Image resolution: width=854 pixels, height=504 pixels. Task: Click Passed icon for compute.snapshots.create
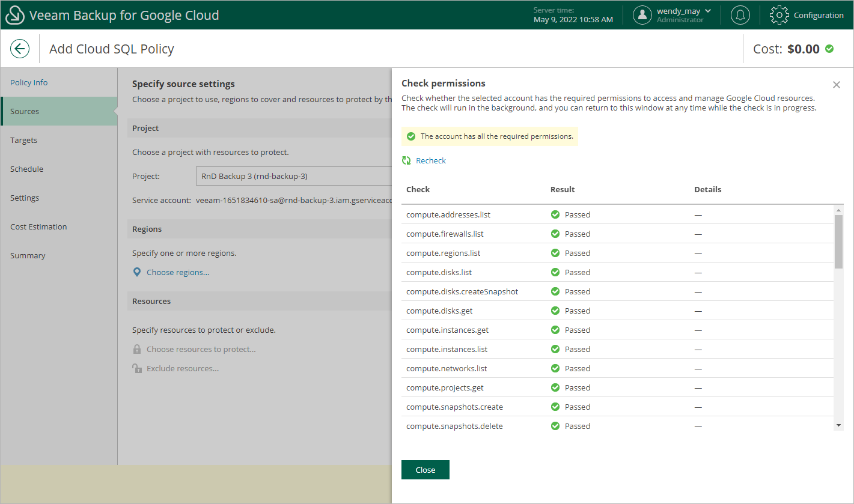click(555, 407)
